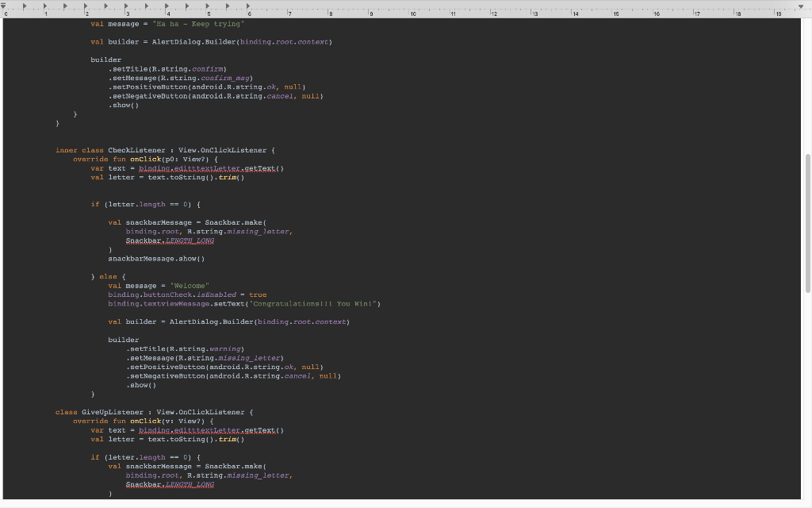
Task: Select the tab stop between 4 and 5
Action: 187,6
